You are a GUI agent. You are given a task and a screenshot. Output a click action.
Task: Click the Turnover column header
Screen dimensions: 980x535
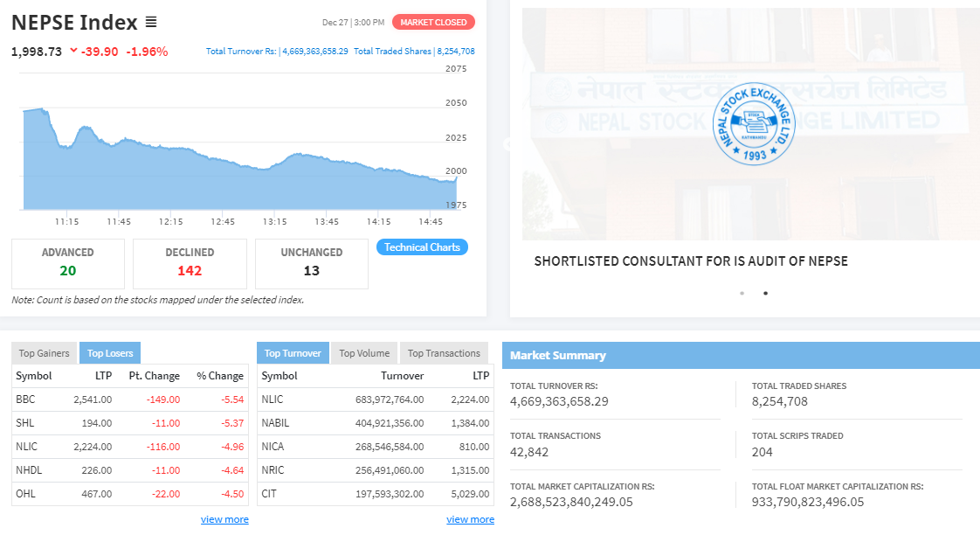click(x=403, y=376)
